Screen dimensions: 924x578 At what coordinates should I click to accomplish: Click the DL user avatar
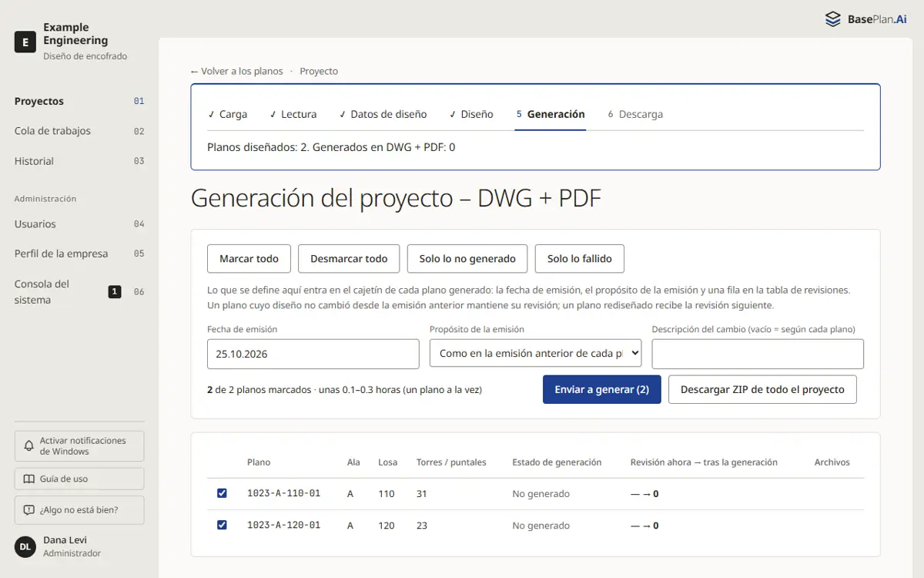[x=25, y=546]
